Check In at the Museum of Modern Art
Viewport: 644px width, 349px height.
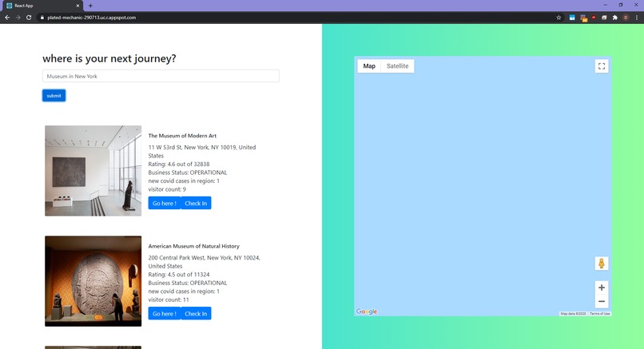coord(196,203)
